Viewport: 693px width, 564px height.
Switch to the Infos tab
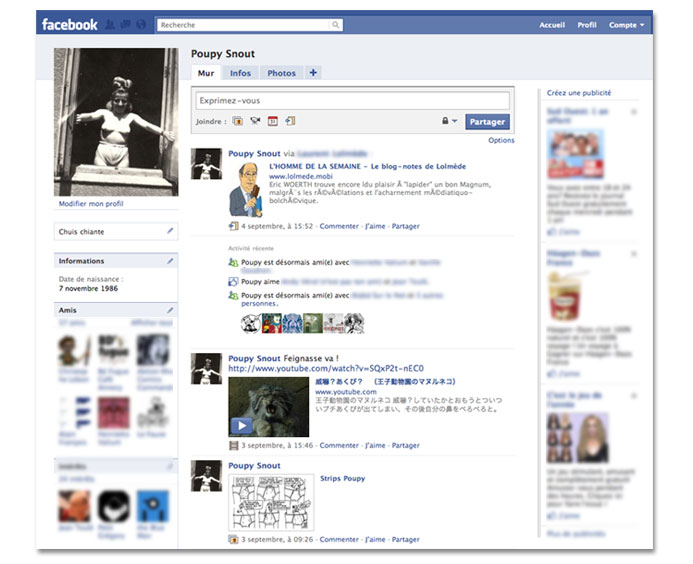click(240, 73)
